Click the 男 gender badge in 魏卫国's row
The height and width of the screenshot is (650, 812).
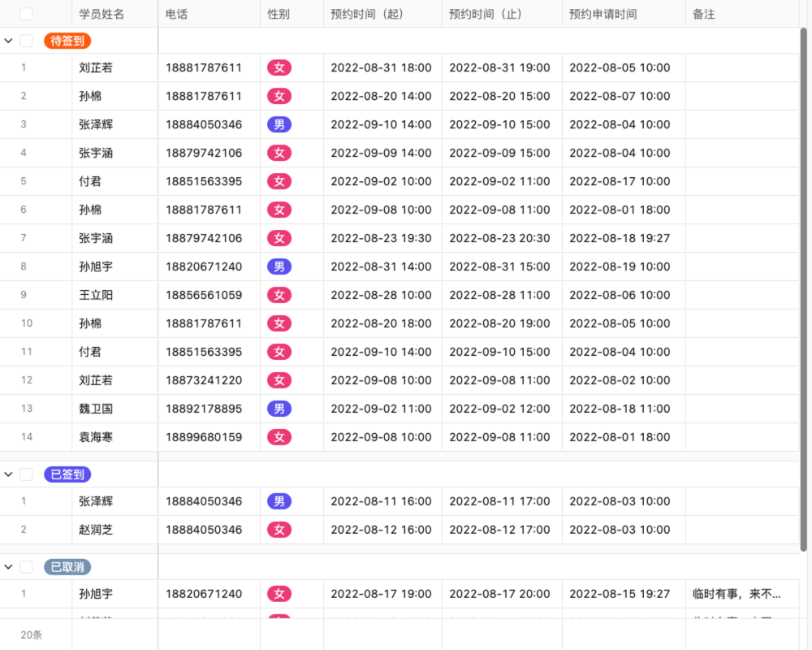click(x=279, y=409)
